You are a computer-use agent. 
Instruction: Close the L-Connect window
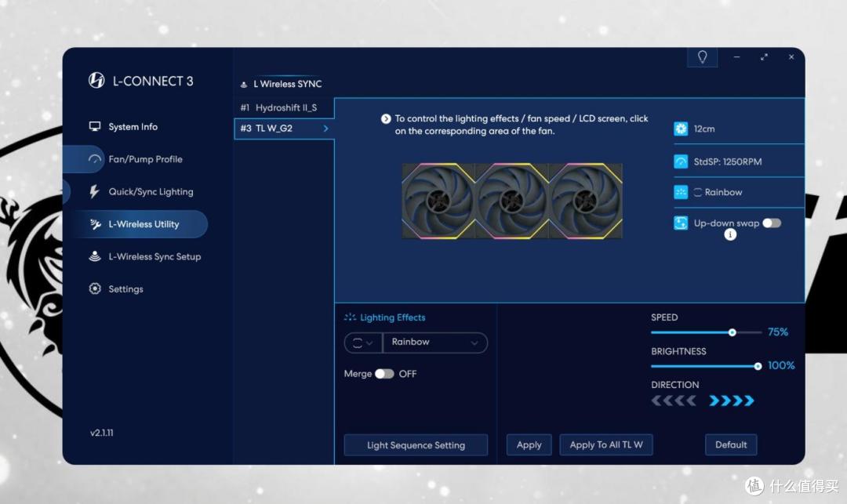coord(791,56)
